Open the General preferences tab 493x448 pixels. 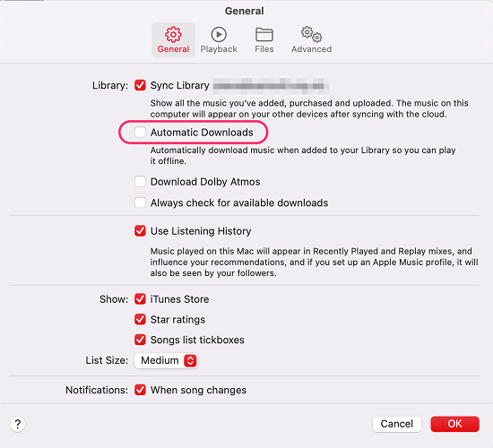pyautogui.click(x=173, y=40)
